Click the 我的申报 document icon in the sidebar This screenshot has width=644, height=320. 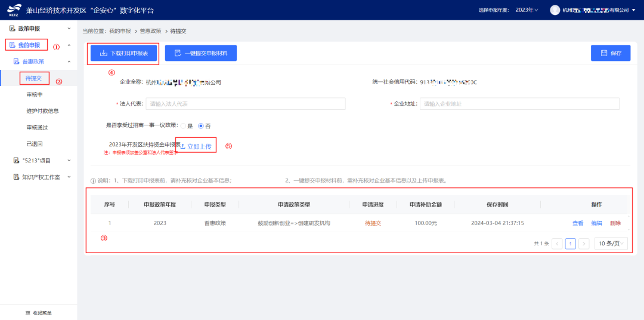click(x=12, y=44)
